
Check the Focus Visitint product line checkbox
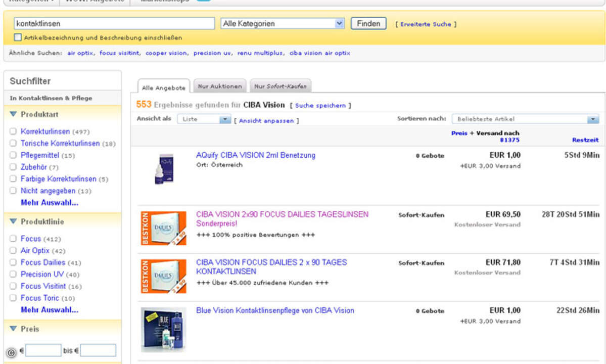click(13, 286)
